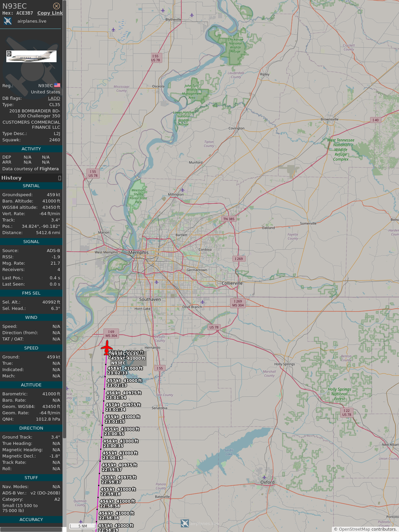Click the Oxford airport icon
This screenshot has width=399, height=532.
click(x=264, y=477)
